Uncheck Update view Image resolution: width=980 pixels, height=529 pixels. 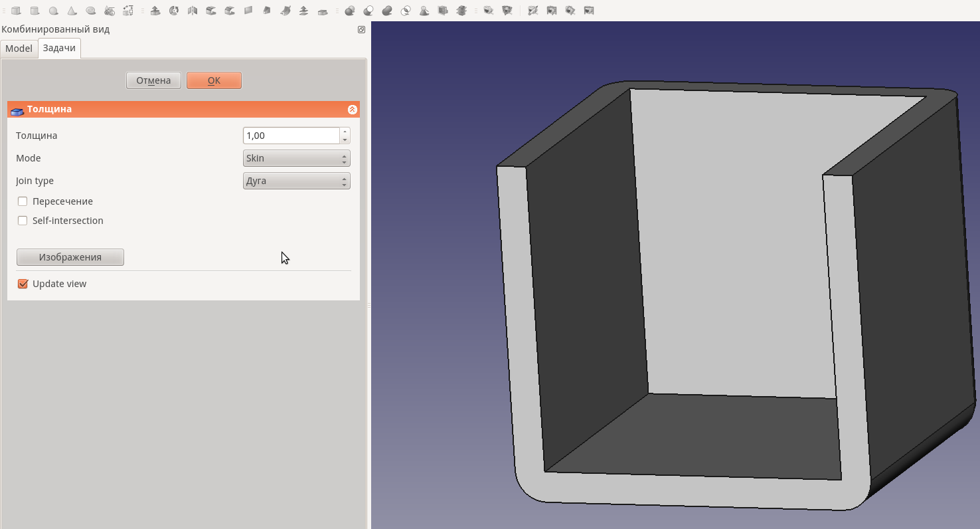pos(23,283)
